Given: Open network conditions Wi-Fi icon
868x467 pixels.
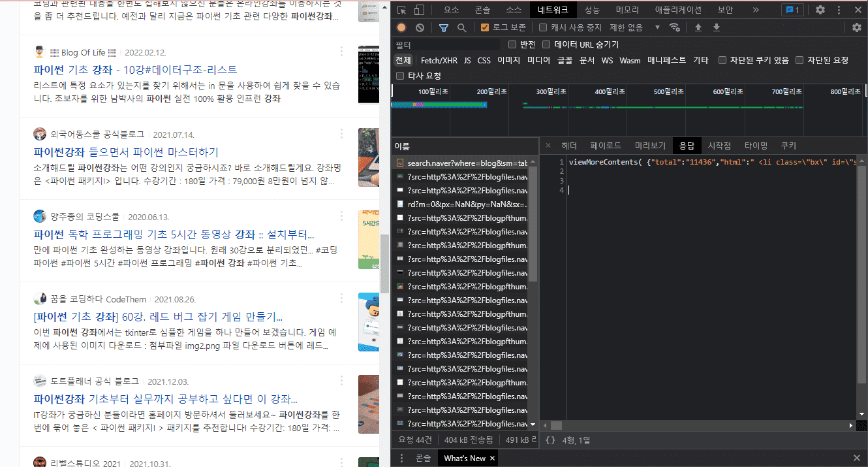Looking at the screenshot, I should 675,27.
